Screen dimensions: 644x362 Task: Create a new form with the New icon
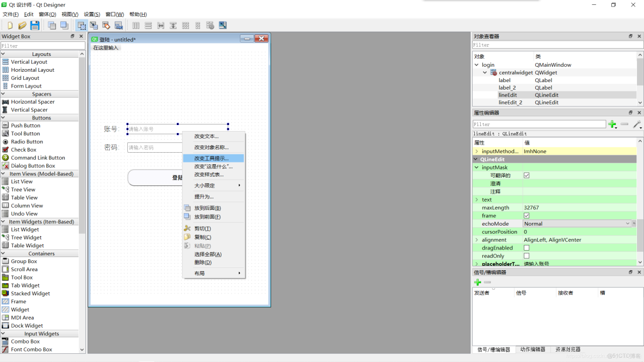10,25
